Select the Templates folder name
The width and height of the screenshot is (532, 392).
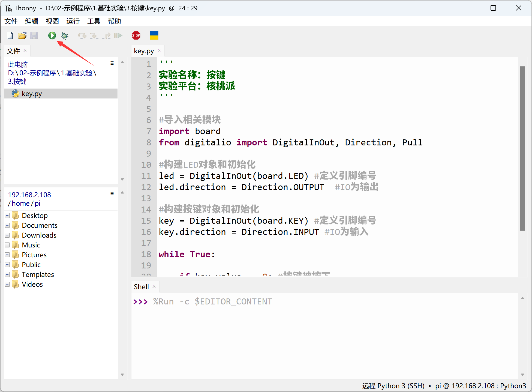(x=38, y=274)
